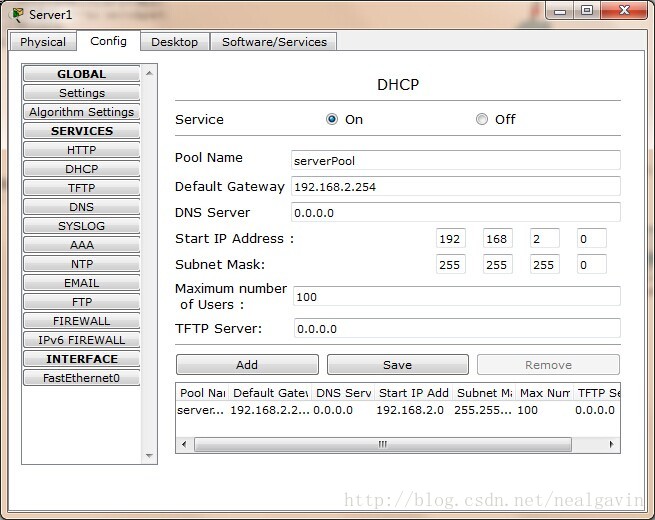
Task: Click table scrollbar left arrow
Action: (x=184, y=444)
